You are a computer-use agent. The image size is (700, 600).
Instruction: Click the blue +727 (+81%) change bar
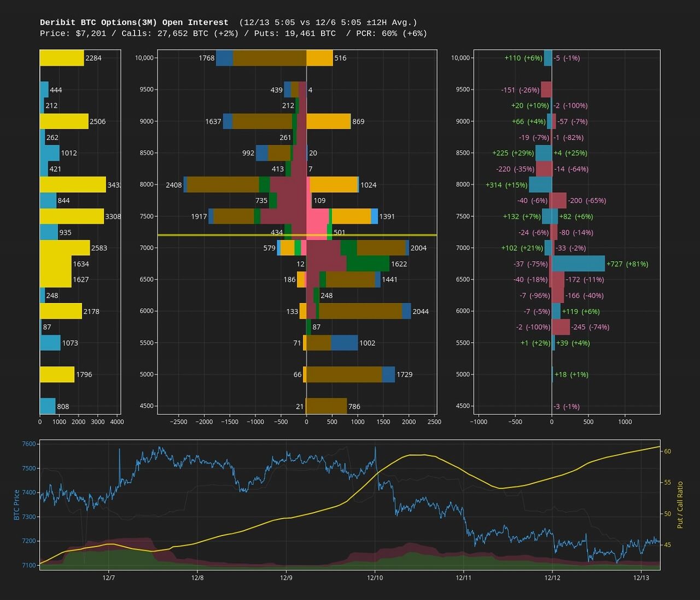(x=578, y=264)
